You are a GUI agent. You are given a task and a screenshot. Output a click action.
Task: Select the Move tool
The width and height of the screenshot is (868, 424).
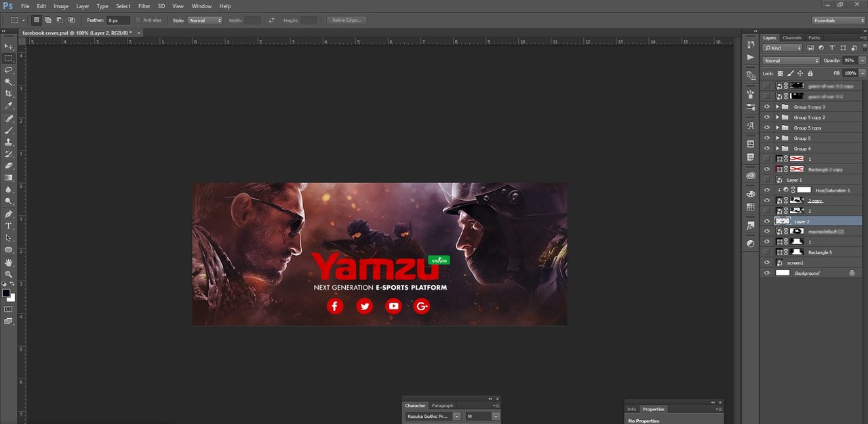(9, 46)
